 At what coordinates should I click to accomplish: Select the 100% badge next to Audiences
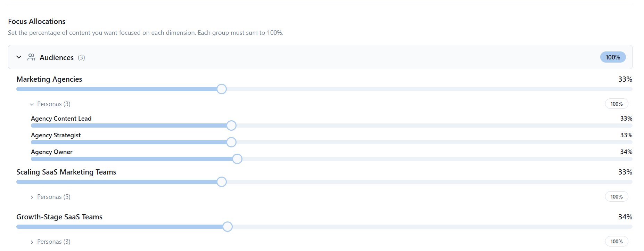click(x=612, y=57)
